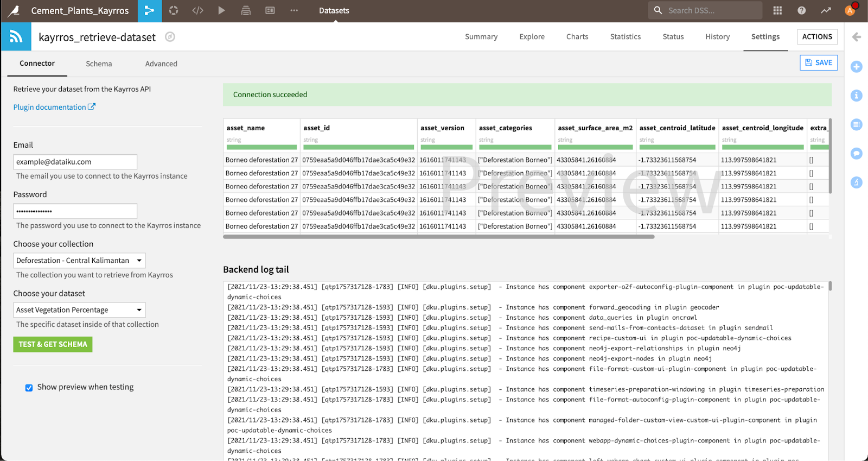The height and width of the screenshot is (461, 868).
Task: Open the activity trend icon
Action: click(825, 10)
